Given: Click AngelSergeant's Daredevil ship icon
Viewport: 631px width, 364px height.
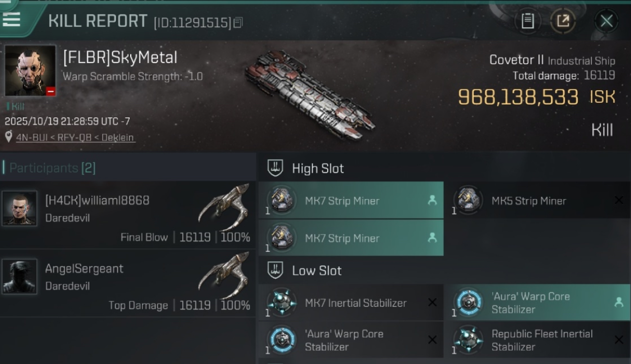Looking at the screenshot, I should (x=224, y=275).
